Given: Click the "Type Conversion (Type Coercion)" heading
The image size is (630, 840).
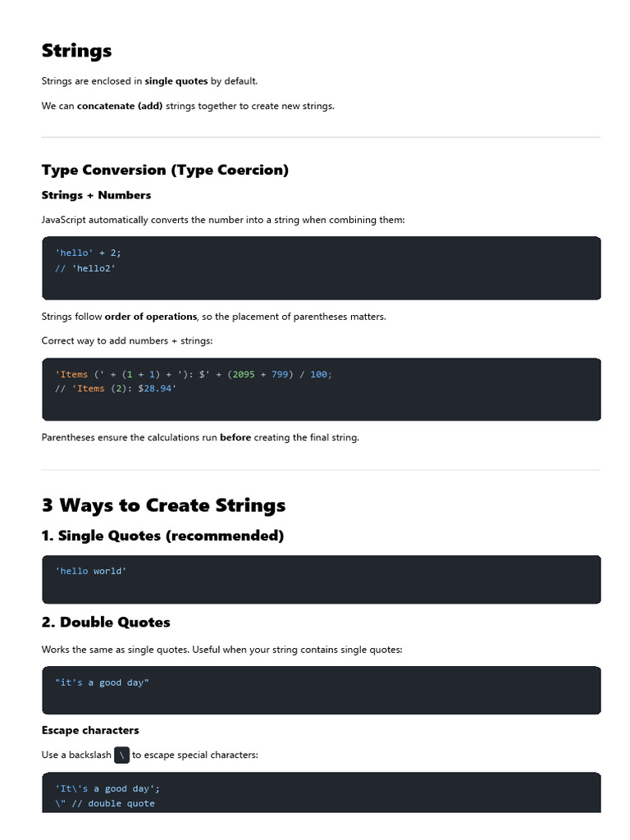Looking at the screenshot, I should pos(165,170).
